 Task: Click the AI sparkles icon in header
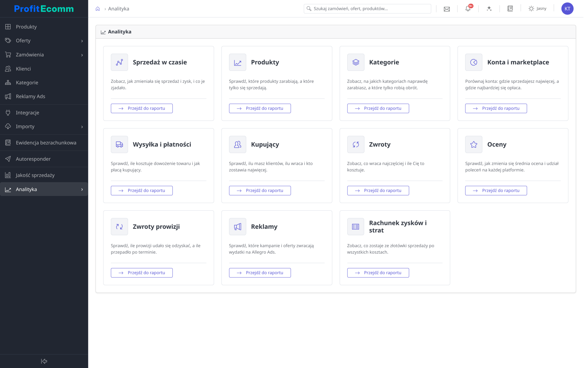(489, 9)
